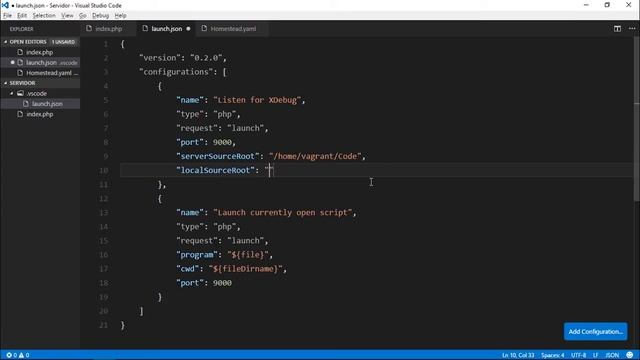This screenshot has height=360, width=640.
Task: Open index.php under Open Editors
Action: click(x=40, y=52)
